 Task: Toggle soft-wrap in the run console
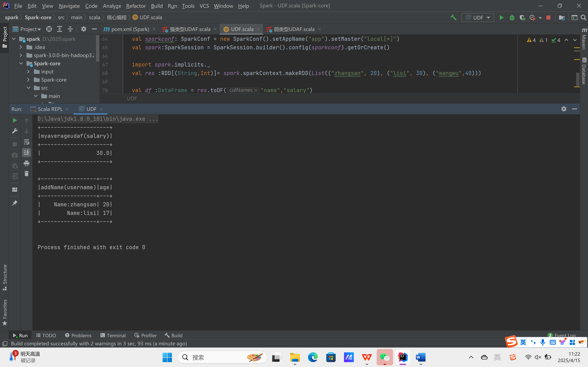pos(27,142)
